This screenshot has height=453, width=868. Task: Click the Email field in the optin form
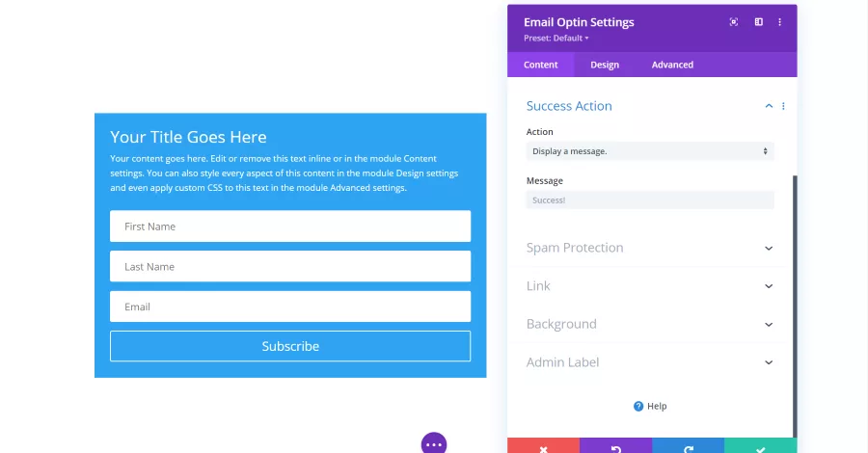click(290, 306)
